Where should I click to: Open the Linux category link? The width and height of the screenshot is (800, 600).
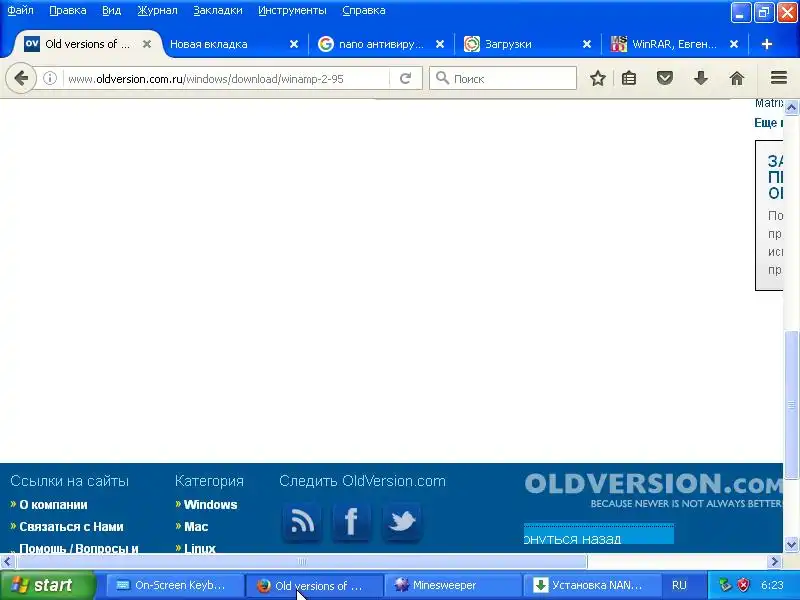click(200, 548)
